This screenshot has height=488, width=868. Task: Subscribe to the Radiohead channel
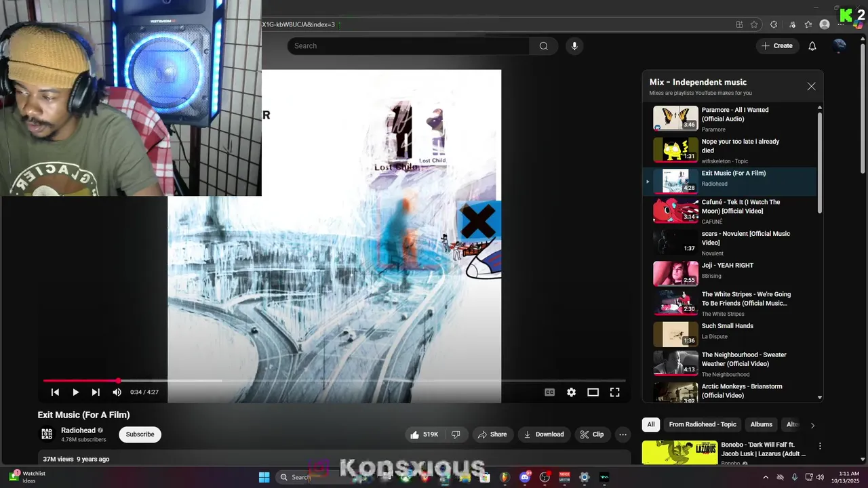[x=140, y=434]
